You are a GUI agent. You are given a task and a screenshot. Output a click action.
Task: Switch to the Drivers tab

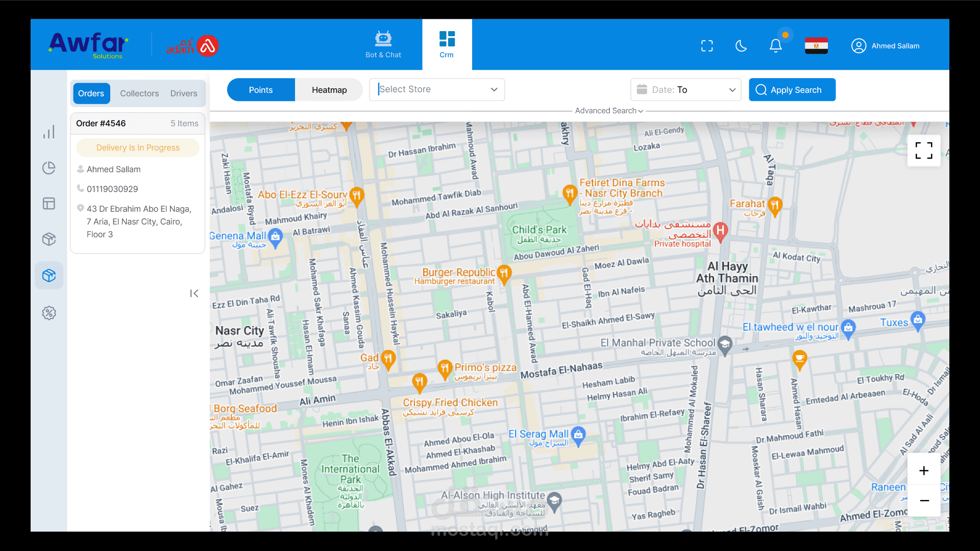184,93
